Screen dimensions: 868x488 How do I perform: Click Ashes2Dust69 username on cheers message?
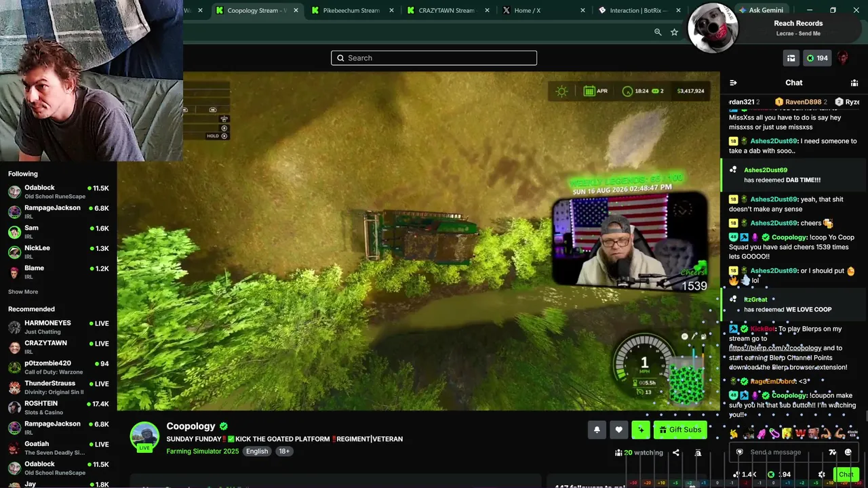coord(774,223)
